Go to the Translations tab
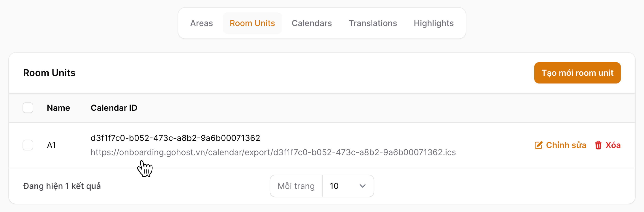 (372, 23)
